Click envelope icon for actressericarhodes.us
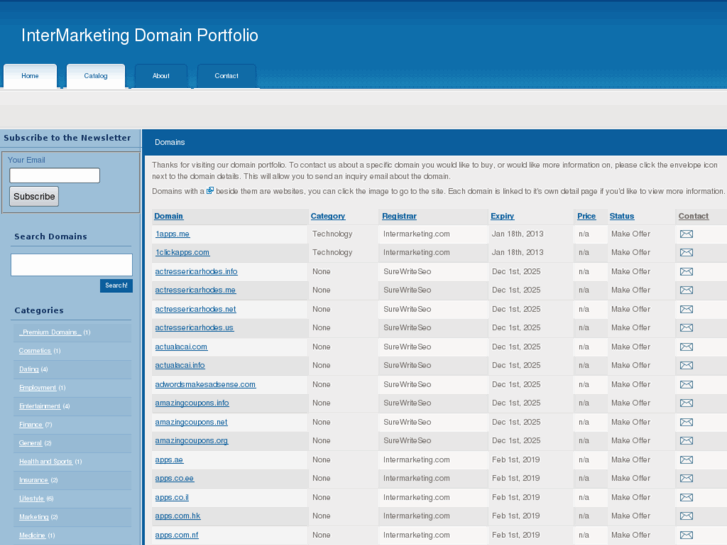 click(x=686, y=327)
